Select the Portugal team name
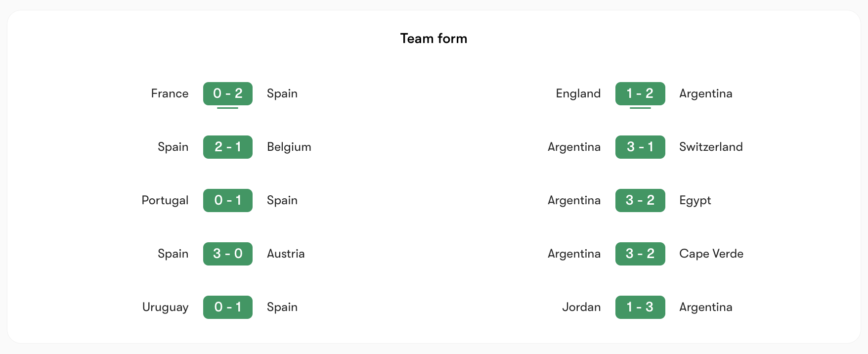The height and width of the screenshot is (354, 868). pos(165,200)
